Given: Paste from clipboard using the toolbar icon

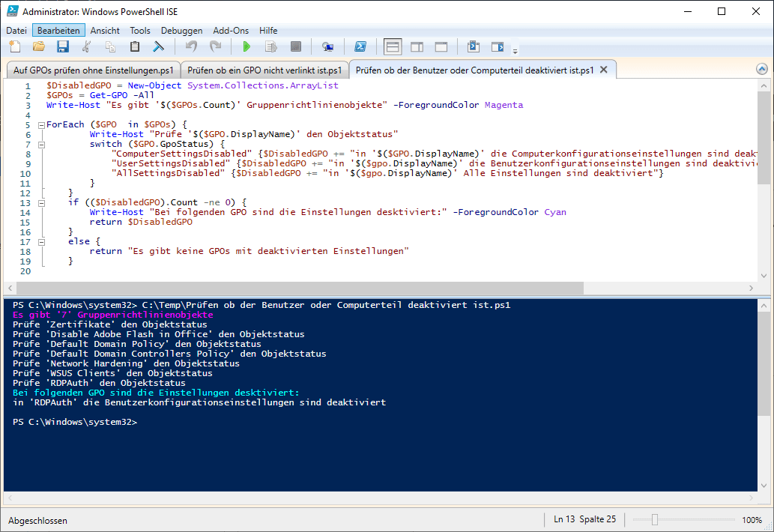Looking at the screenshot, I should point(135,47).
